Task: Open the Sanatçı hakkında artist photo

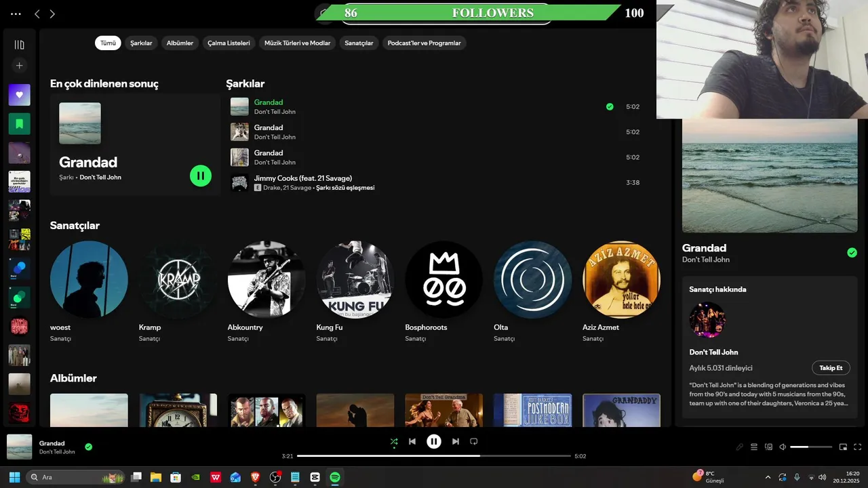Action: (x=707, y=320)
